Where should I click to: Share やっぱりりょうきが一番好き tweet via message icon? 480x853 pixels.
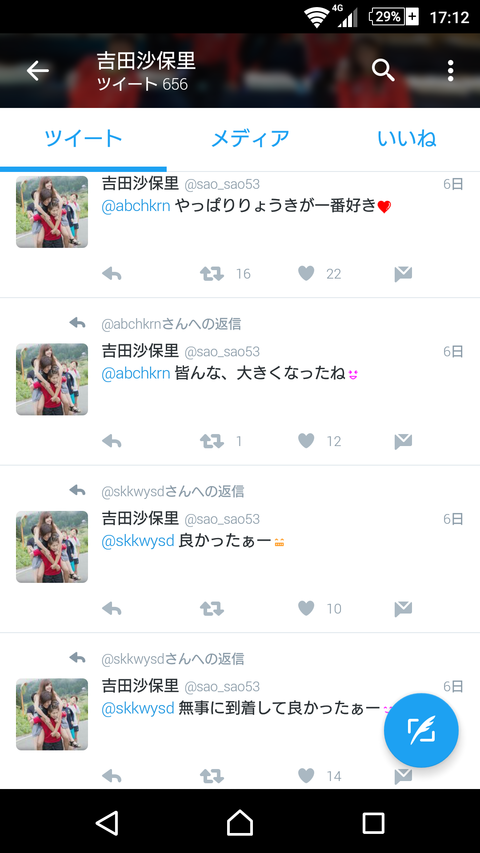(403, 274)
